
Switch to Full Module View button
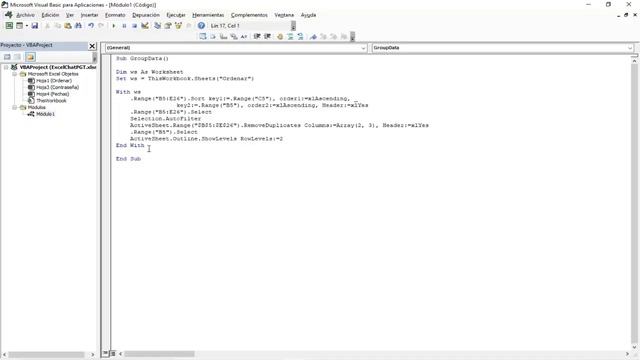[x=113, y=353]
